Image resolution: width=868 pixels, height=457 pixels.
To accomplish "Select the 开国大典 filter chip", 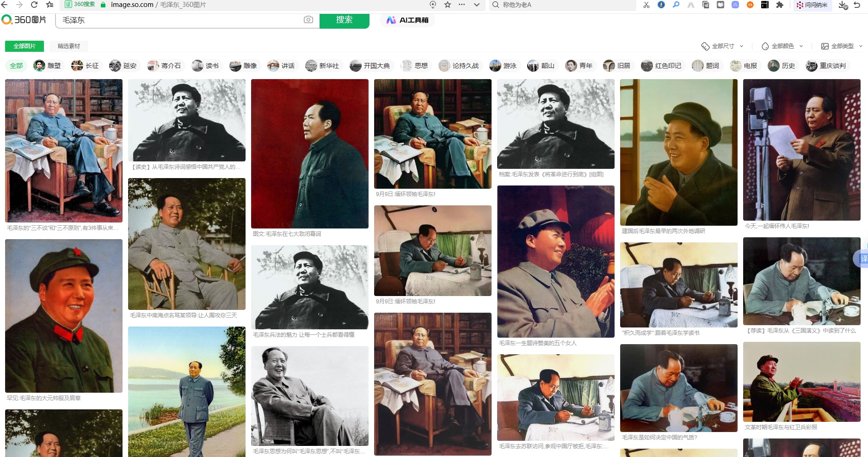I will point(370,66).
